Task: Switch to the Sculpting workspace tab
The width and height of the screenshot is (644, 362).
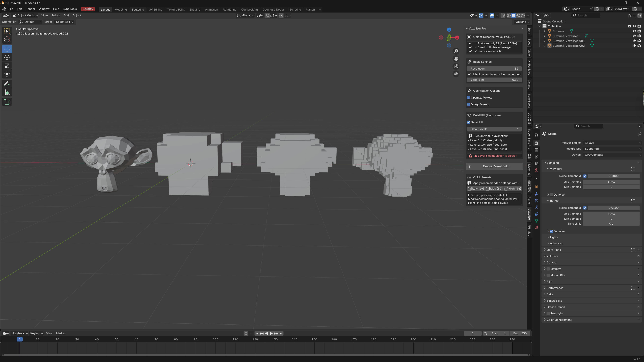Action: coord(138,10)
